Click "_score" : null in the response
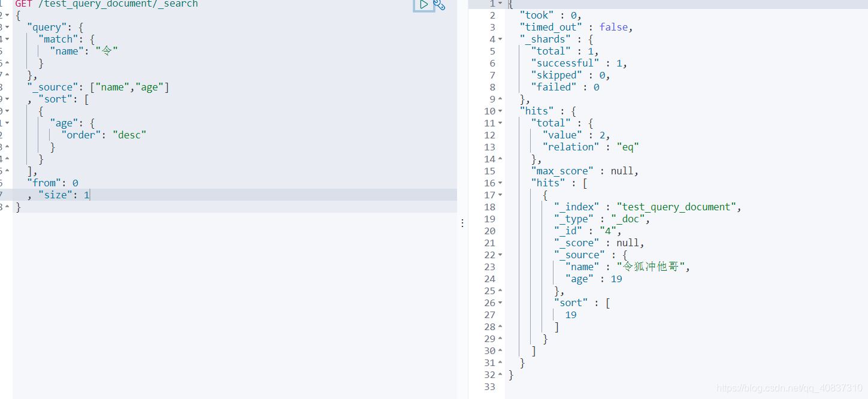Viewport: 868px width, 399px height. pyautogui.click(x=599, y=243)
